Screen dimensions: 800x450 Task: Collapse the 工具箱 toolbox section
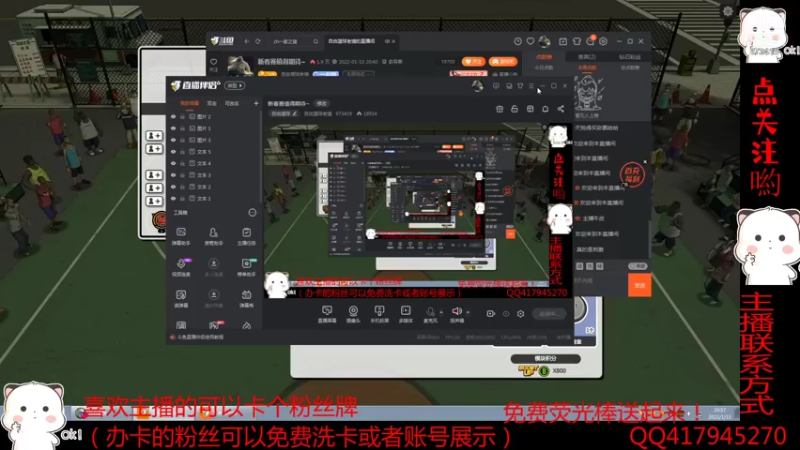pyautogui.click(x=252, y=212)
